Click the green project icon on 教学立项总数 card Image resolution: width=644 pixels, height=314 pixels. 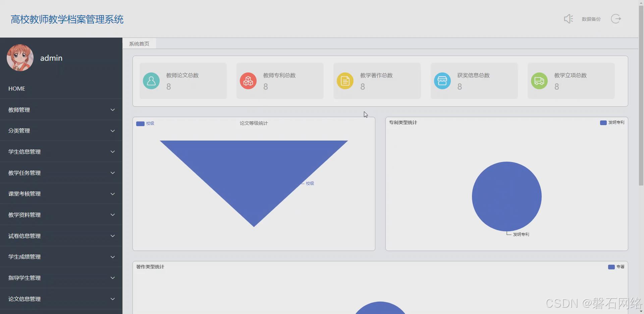pyautogui.click(x=539, y=81)
